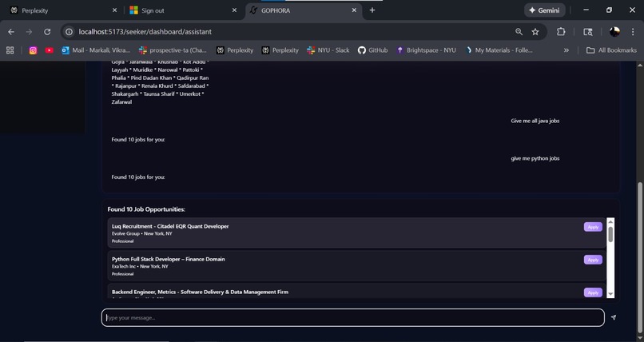Screen dimensions: 644x342
Task: Open the All Bookmarks folder
Action: [x=611, y=50]
